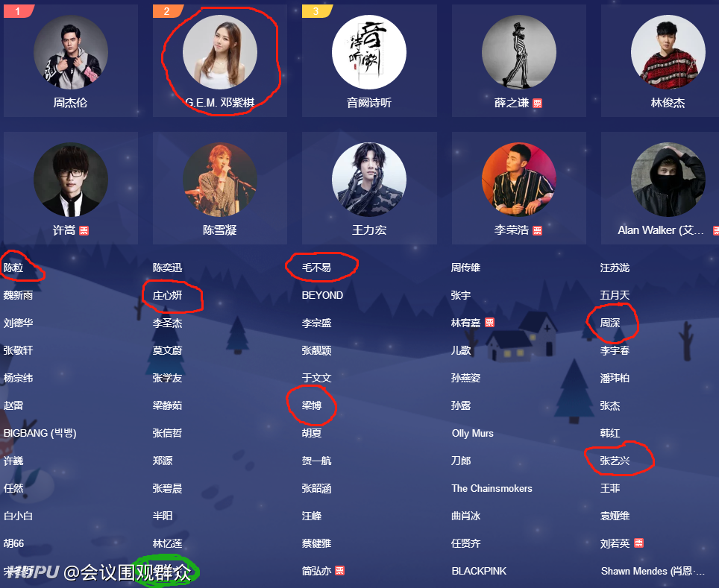Select 张艺兴 in the artist list

click(615, 461)
